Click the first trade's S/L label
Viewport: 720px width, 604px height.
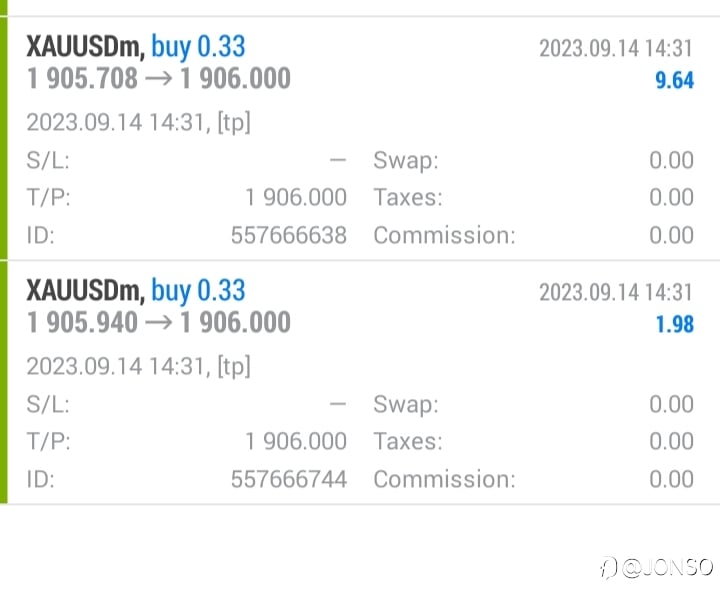pyautogui.click(x=47, y=161)
